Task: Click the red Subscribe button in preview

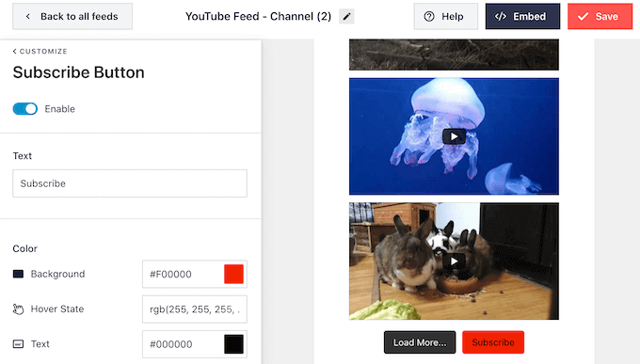Action: 493,342
